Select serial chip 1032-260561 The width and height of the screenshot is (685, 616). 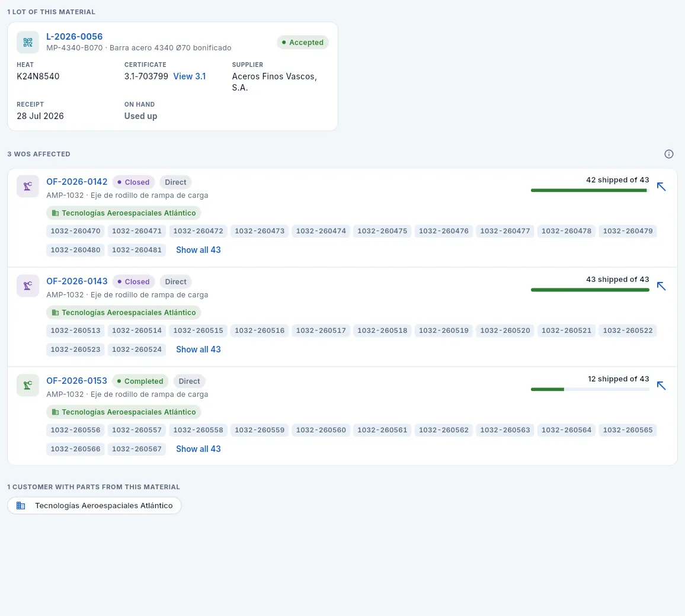pyautogui.click(x=382, y=430)
